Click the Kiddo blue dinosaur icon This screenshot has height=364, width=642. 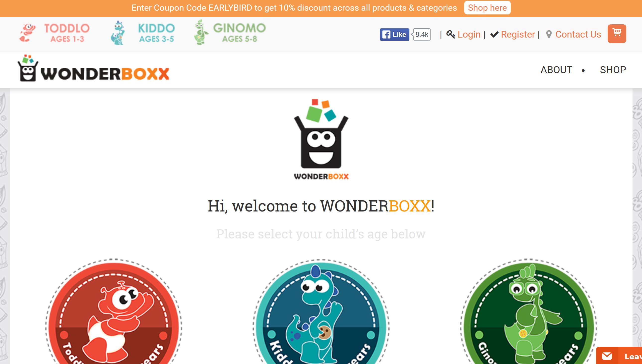coord(118,33)
